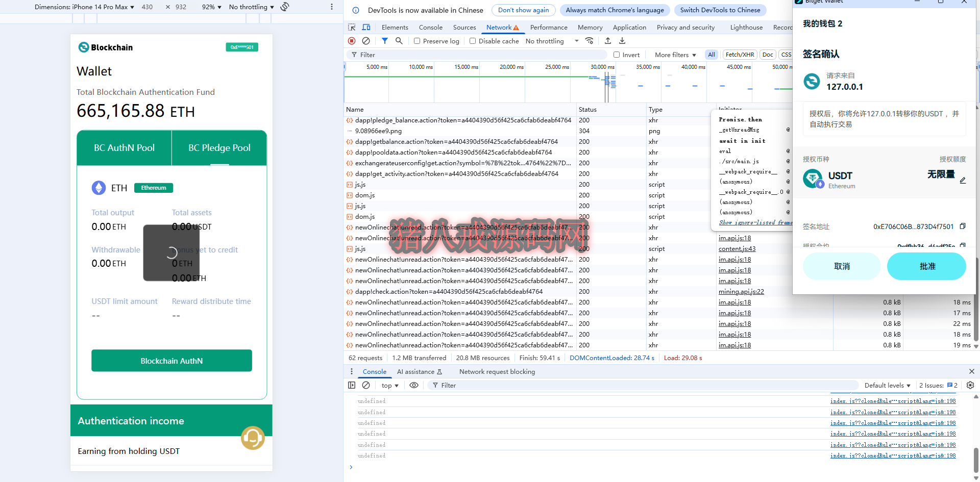Toggle the device toolbar icon
Image resolution: width=980 pixels, height=482 pixels.
[x=366, y=27]
